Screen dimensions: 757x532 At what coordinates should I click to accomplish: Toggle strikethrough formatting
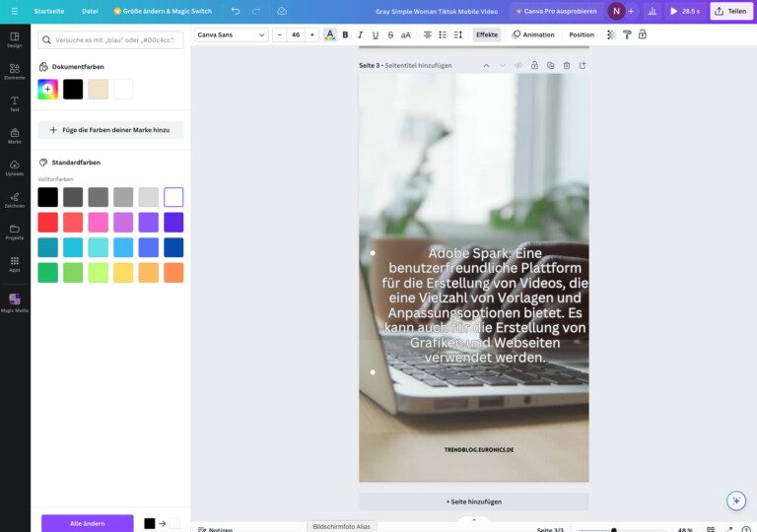click(x=390, y=34)
